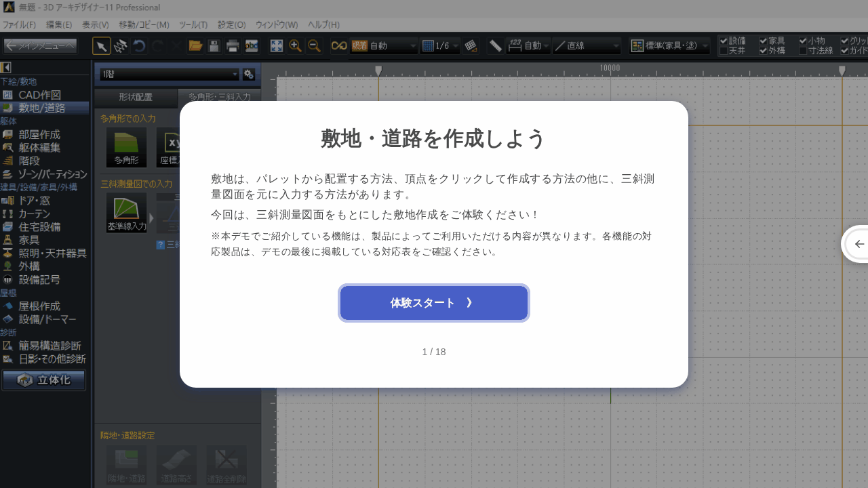
Task: Click the grid settings icon in toolbar
Action: coord(471,46)
